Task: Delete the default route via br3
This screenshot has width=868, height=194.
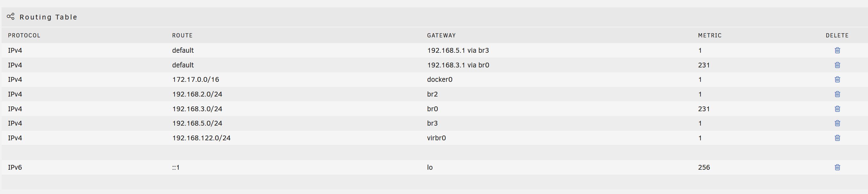Action: tap(837, 50)
